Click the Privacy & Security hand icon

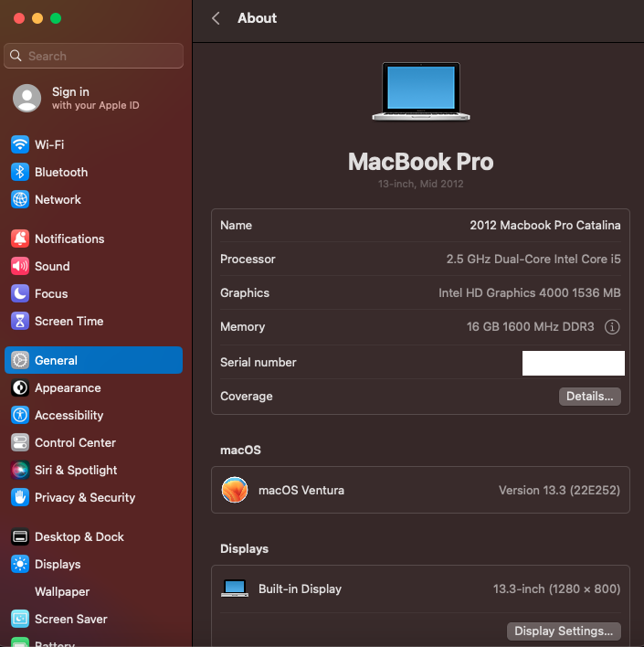(x=20, y=497)
